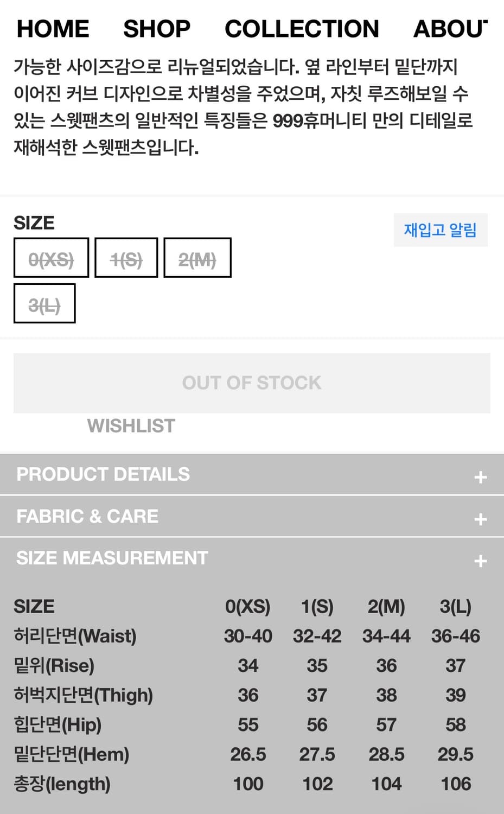Screen dimensions: 504x814
Task: Expand the FABRIC & CARE section header
Action: 87,516
